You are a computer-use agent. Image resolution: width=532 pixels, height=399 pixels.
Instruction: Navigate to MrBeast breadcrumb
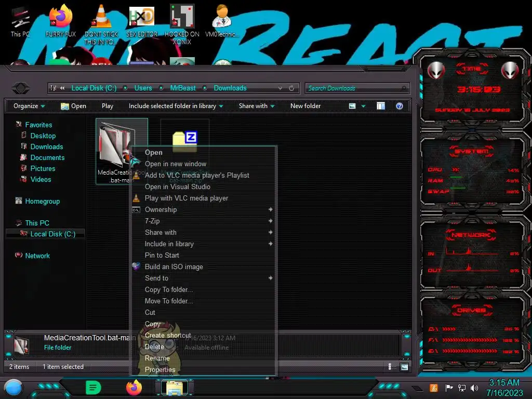tap(183, 88)
